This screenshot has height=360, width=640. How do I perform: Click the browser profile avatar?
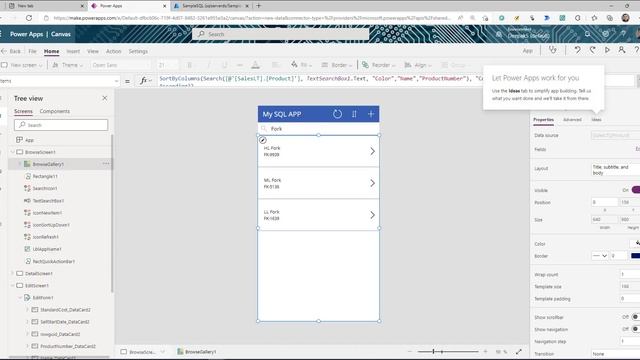click(625, 18)
